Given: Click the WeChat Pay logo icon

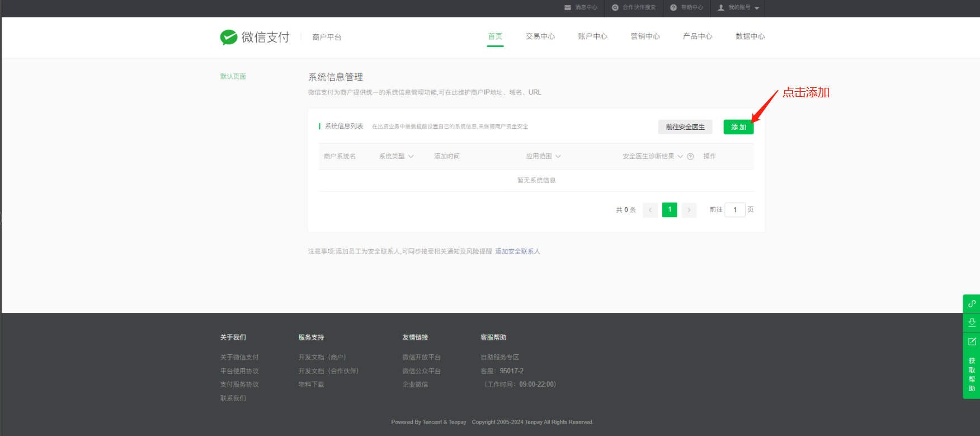Looking at the screenshot, I should pyautogui.click(x=228, y=37).
